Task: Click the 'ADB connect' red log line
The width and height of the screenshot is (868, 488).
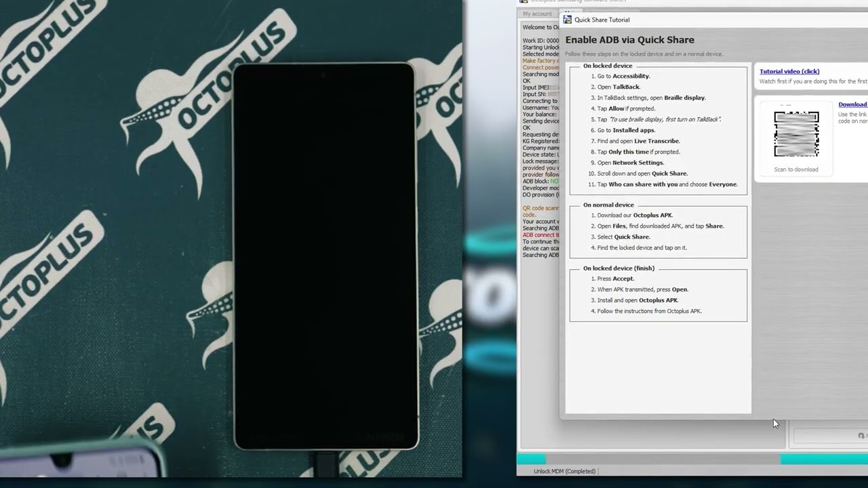Action: coord(540,235)
